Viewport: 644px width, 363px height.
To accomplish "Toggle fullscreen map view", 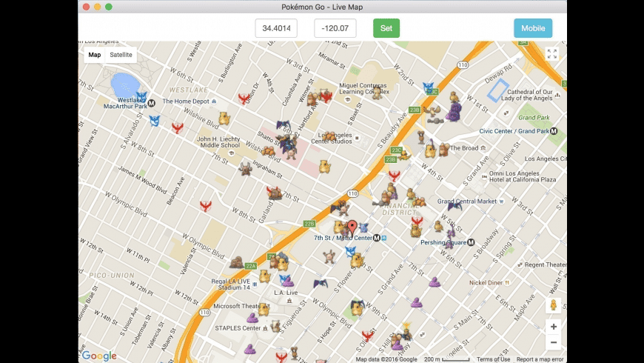I will 552,54.
